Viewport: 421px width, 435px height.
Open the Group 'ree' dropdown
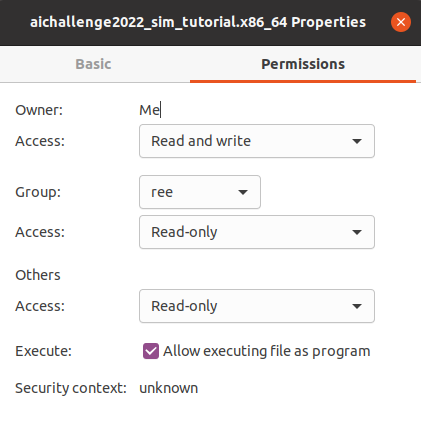tap(200, 192)
